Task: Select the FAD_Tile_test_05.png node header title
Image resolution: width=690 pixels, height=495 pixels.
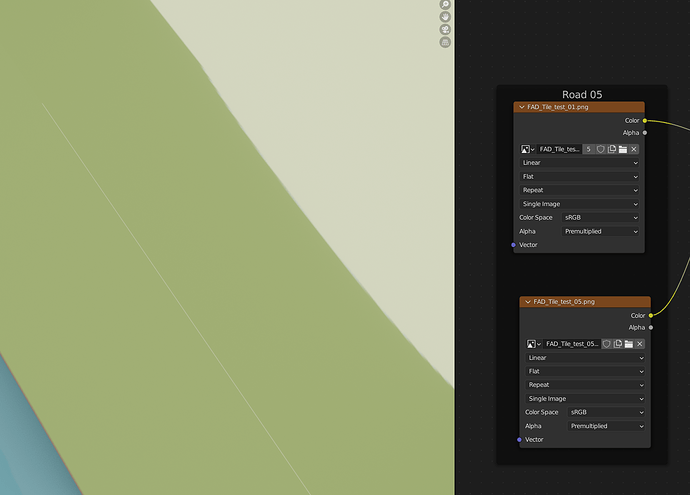Action: 564,302
